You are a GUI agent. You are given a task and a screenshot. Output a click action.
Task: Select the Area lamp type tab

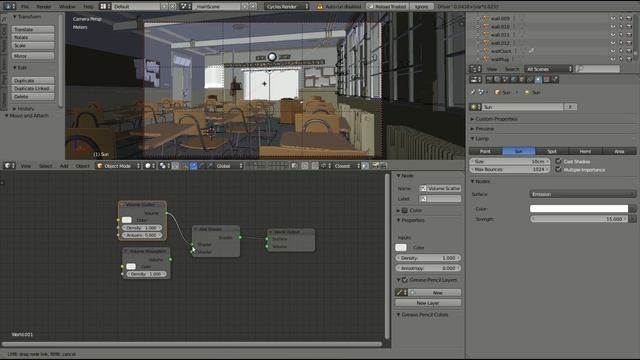coord(619,151)
